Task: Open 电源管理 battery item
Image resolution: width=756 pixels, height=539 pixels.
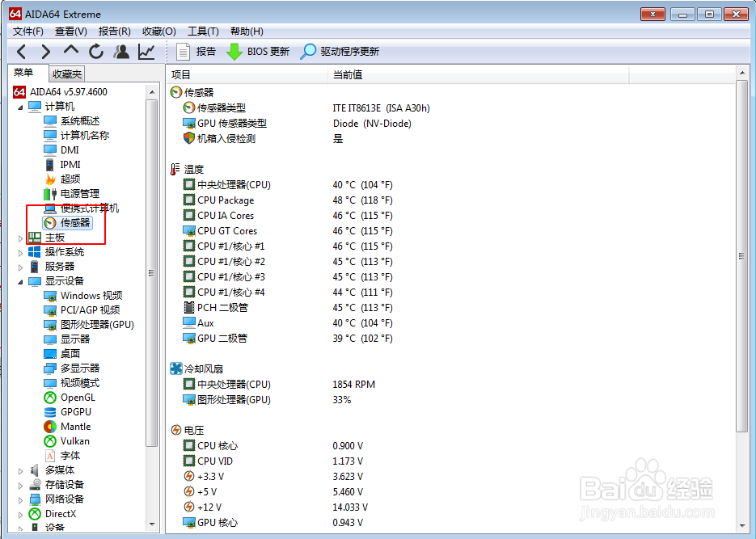Action: coord(71,194)
